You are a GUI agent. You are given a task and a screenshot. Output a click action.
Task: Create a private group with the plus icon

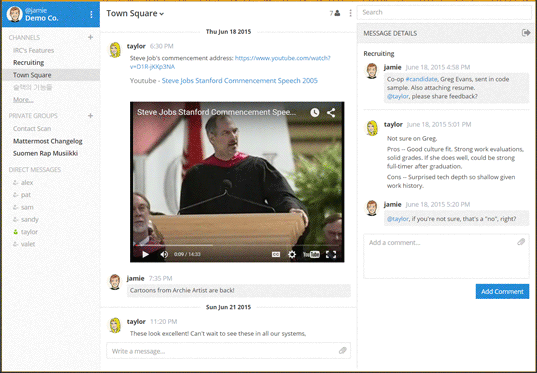[x=90, y=115]
